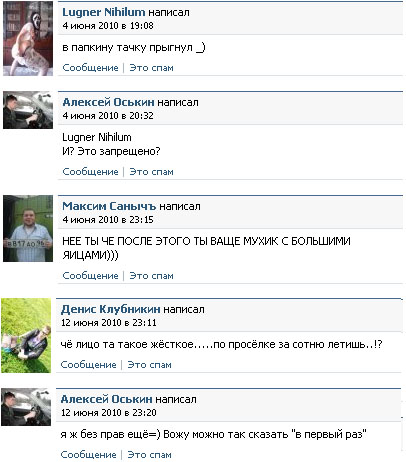Open Максим Санычъ's profile photo

click(28, 228)
